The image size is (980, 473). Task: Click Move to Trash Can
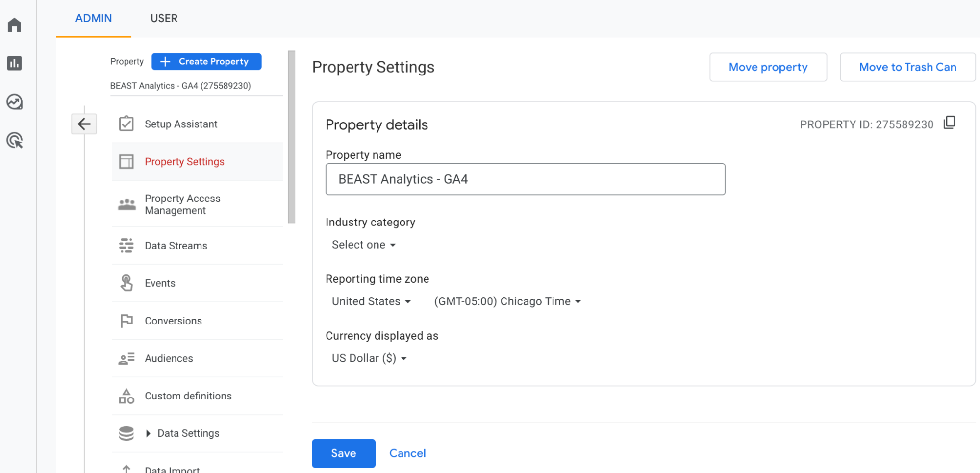point(907,67)
